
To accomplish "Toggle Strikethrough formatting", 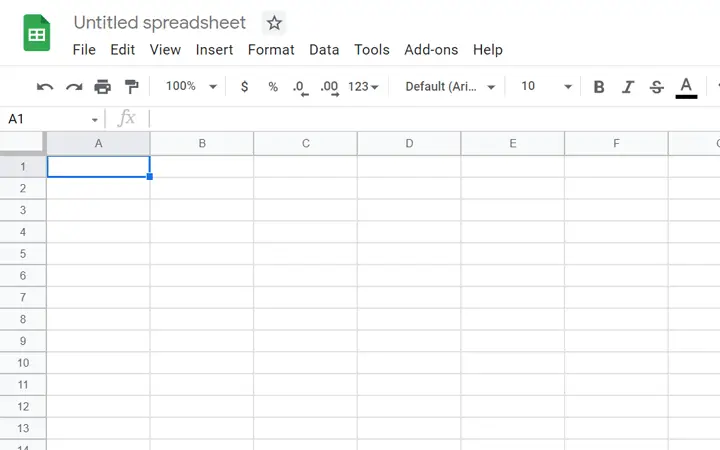I will click(x=657, y=87).
